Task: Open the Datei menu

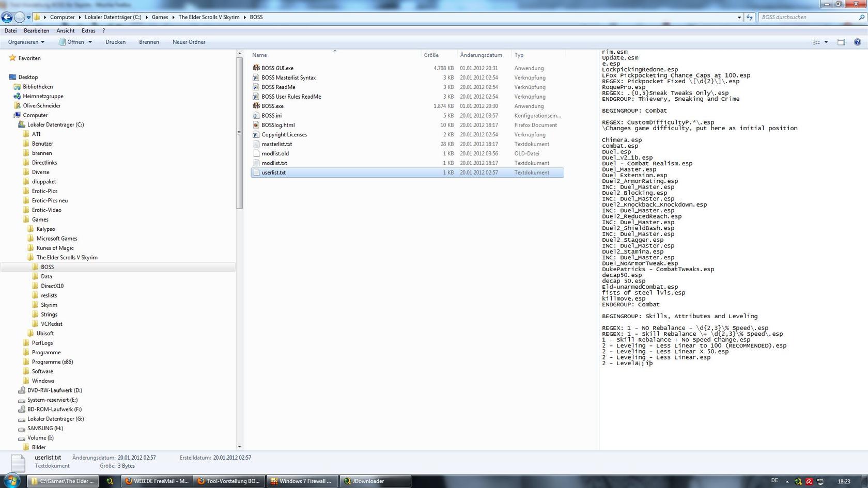Action: pyautogui.click(x=10, y=30)
